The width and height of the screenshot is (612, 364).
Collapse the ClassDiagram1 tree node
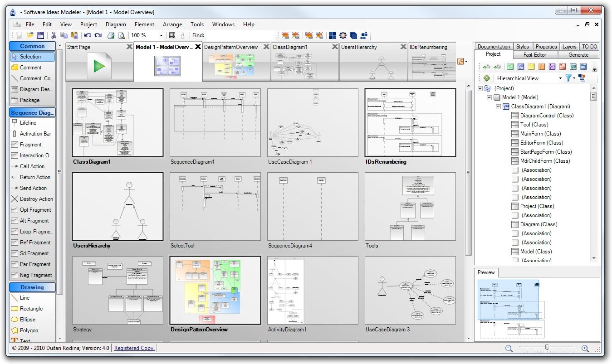[x=498, y=106]
